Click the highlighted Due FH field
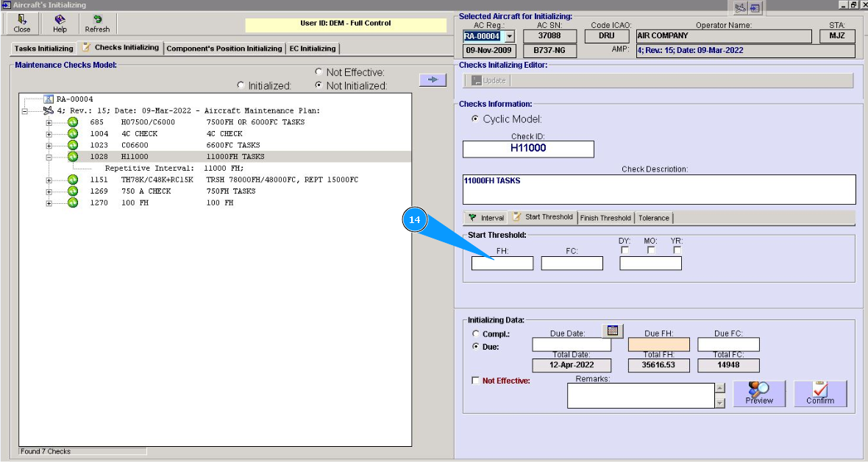Image resolution: width=868 pixels, height=466 pixels. 658,345
